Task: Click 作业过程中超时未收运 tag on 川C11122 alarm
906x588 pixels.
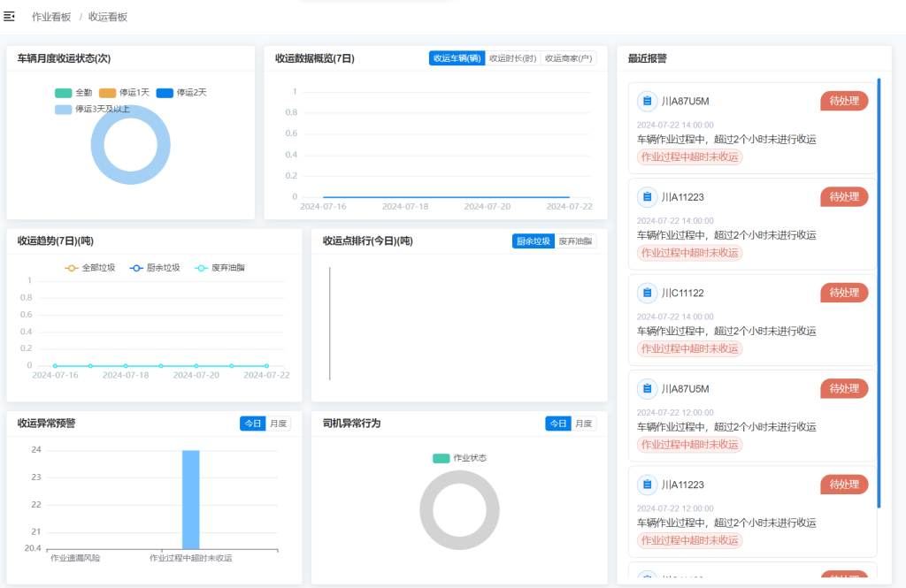Action: coord(689,349)
